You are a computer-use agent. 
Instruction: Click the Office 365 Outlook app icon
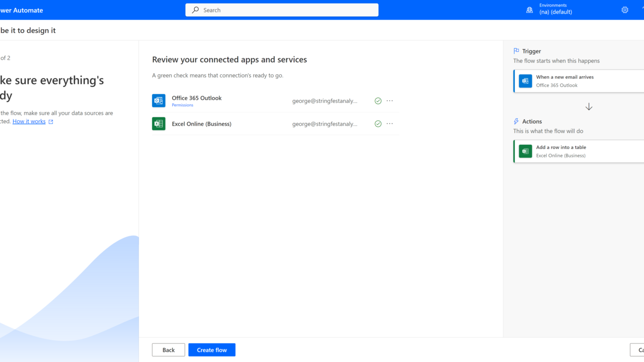(158, 101)
